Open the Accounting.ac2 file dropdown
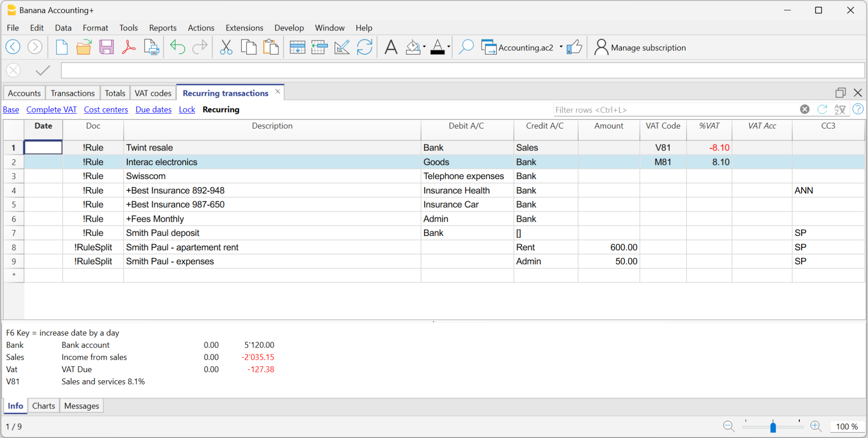 tap(560, 47)
